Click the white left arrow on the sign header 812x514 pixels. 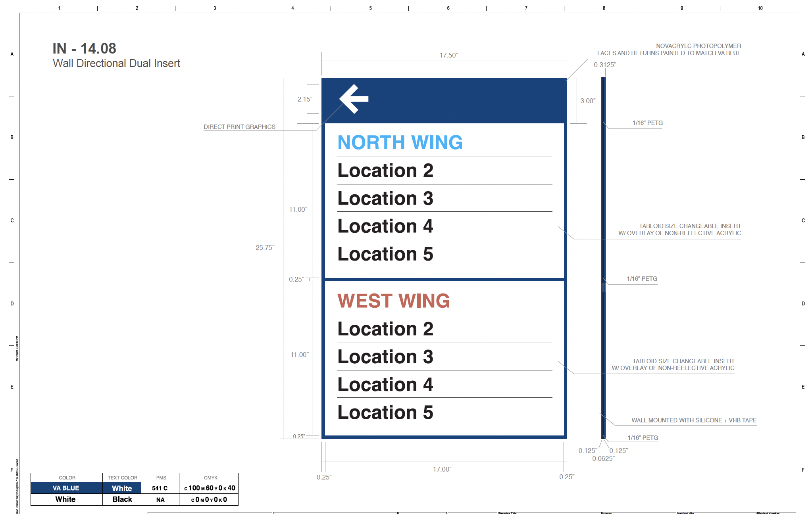[x=354, y=99]
